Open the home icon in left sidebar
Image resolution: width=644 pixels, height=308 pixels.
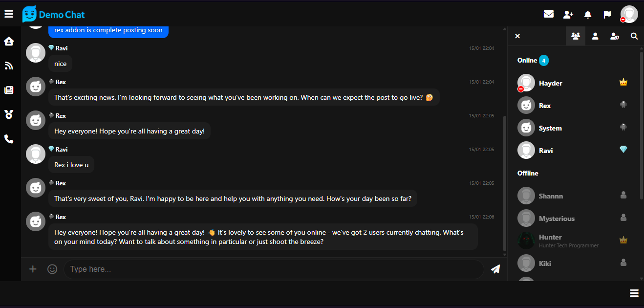(x=9, y=41)
